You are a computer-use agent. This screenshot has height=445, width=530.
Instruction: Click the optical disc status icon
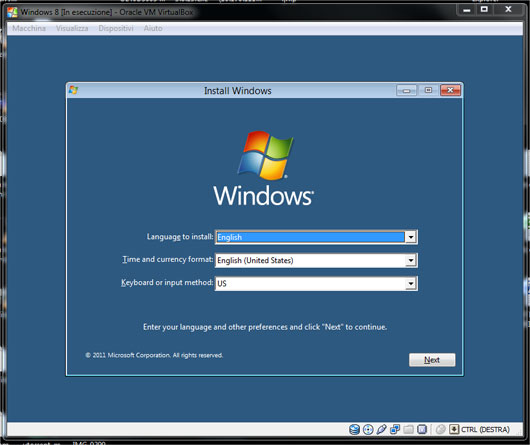[x=368, y=429]
